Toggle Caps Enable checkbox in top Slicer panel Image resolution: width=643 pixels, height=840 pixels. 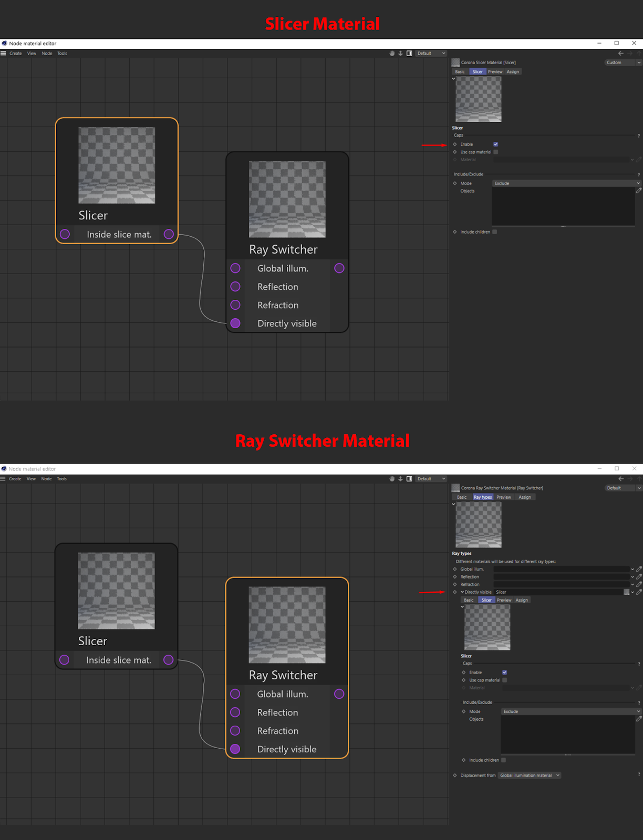click(495, 144)
